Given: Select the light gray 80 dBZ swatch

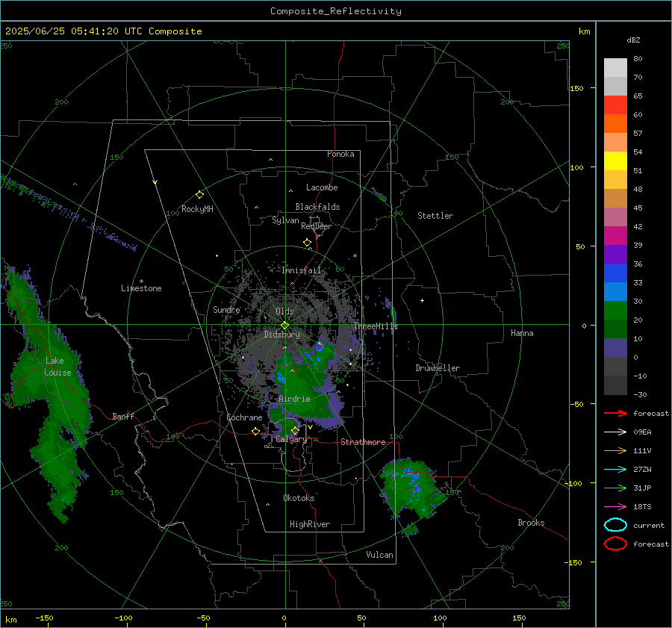Looking at the screenshot, I should point(615,68).
